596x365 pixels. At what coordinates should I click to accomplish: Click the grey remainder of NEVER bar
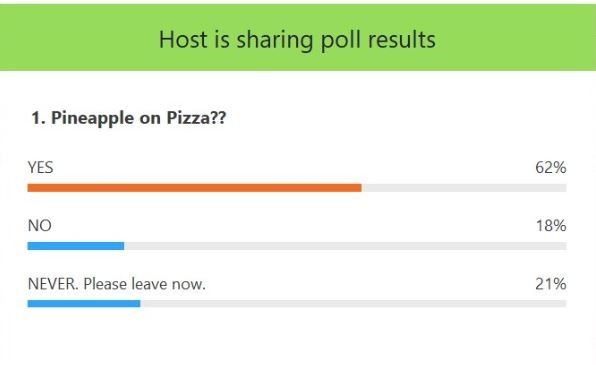[x=353, y=303]
